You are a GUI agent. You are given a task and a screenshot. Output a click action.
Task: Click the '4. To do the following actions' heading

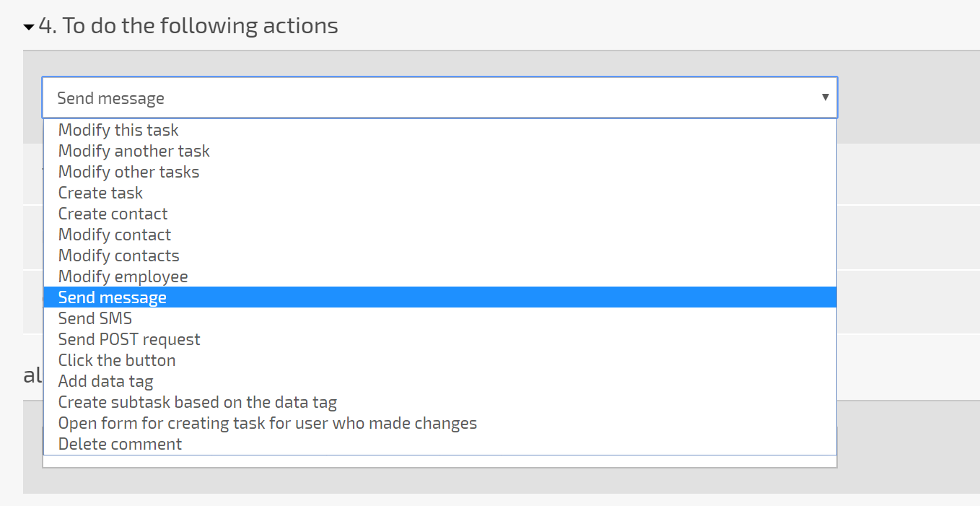pos(188,26)
